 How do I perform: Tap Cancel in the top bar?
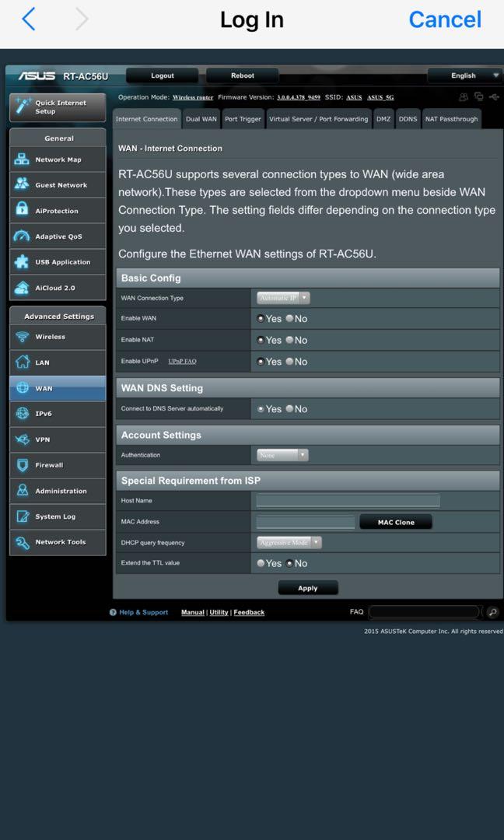[445, 19]
